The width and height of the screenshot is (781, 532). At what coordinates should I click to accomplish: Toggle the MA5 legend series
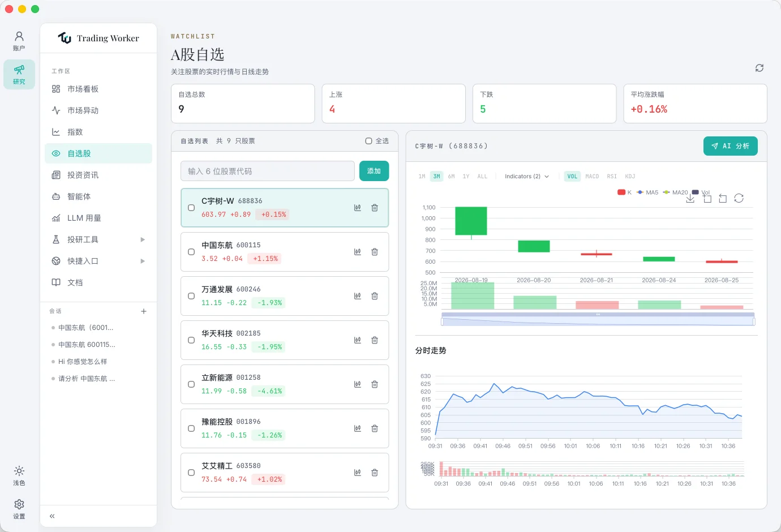647,192
